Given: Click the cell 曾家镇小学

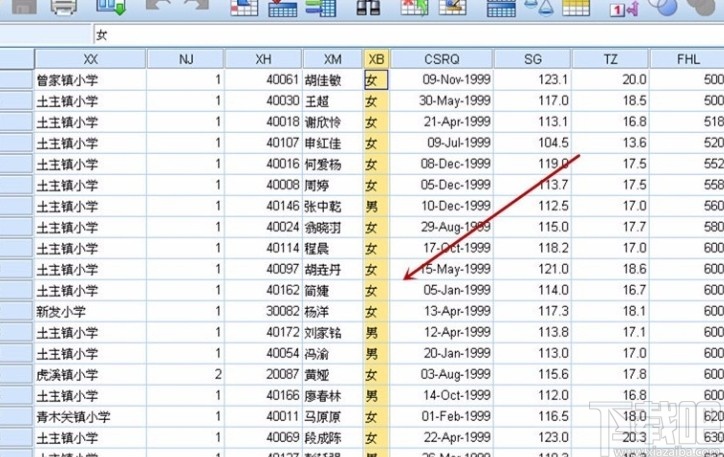Looking at the screenshot, I should (90, 80).
